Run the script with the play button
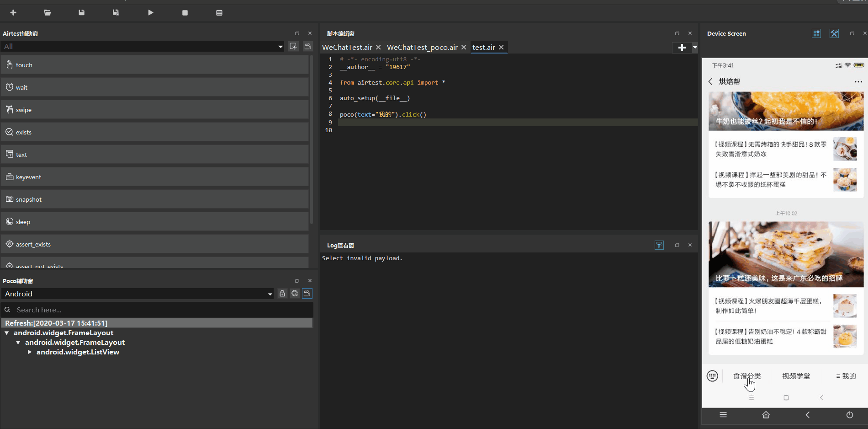The width and height of the screenshot is (868, 429). tap(151, 13)
